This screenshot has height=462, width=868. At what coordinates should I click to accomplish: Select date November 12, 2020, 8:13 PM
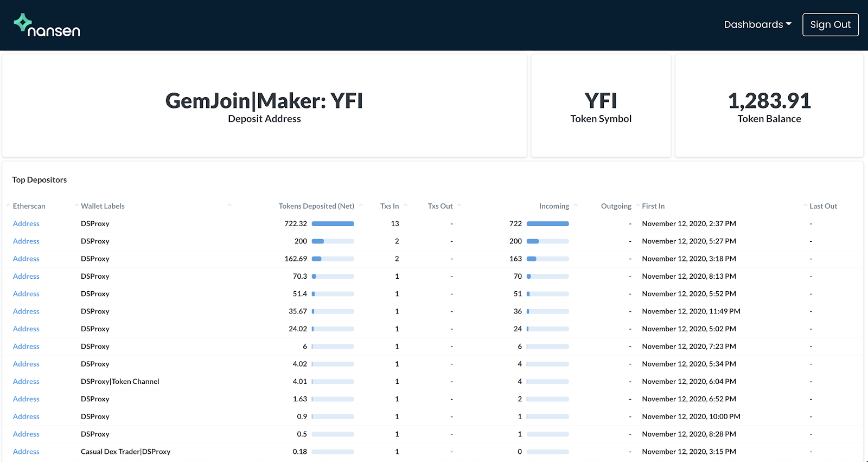point(689,276)
